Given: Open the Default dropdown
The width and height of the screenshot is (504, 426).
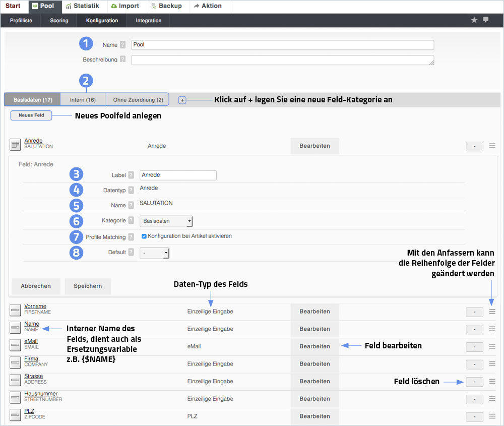Looking at the screenshot, I should coord(154,253).
